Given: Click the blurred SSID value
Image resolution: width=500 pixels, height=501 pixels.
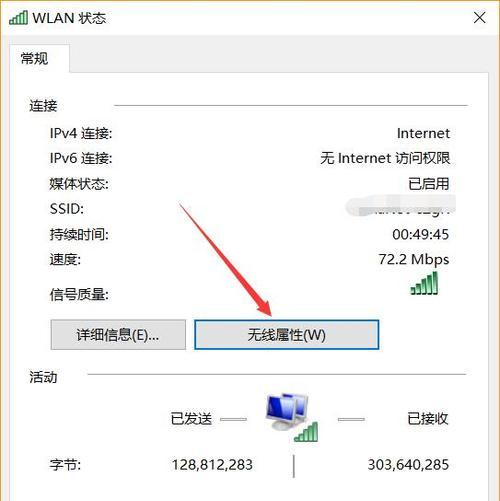Looking at the screenshot, I should 400,207.
